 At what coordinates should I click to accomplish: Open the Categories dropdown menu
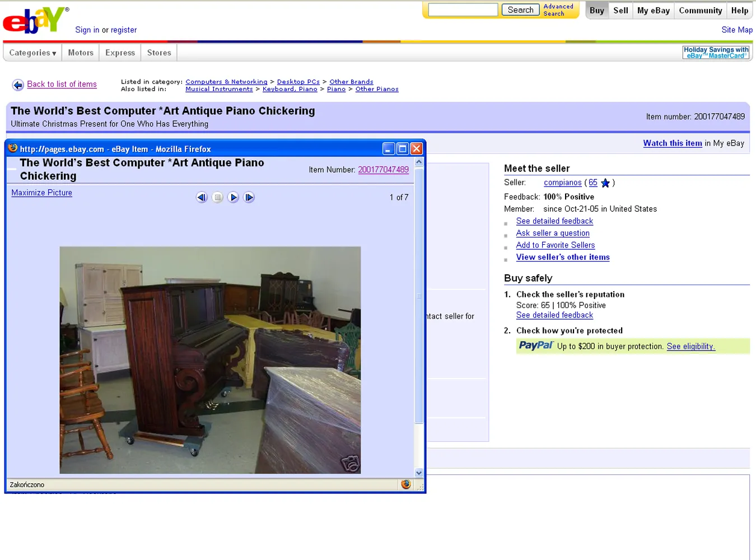click(x=32, y=53)
